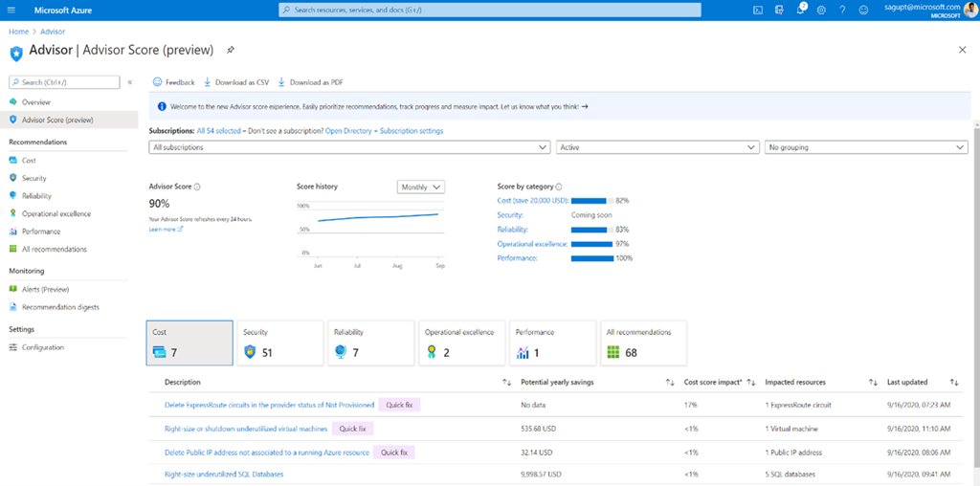Click the top search resources field

click(x=490, y=10)
